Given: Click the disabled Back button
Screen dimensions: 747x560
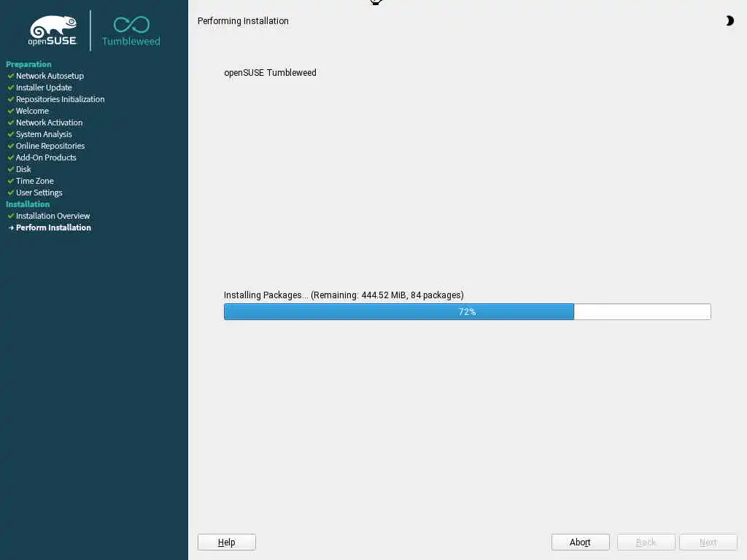Looking at the screenshot, I should (646, 542).
